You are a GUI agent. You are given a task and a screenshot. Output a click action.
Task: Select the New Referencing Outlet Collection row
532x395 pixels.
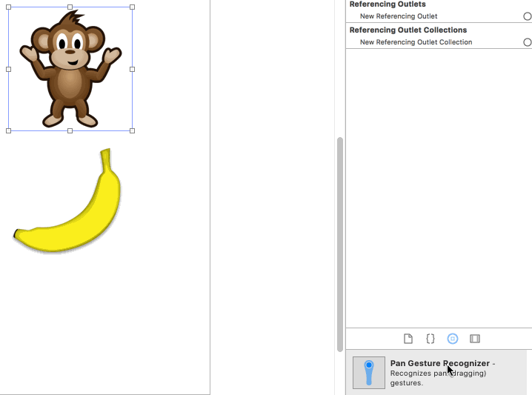point(416,42)
